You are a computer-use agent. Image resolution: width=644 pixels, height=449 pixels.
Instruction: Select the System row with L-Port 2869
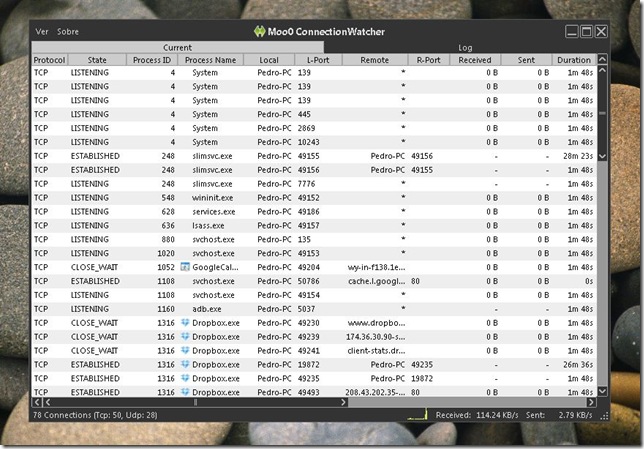coord(314,128)
